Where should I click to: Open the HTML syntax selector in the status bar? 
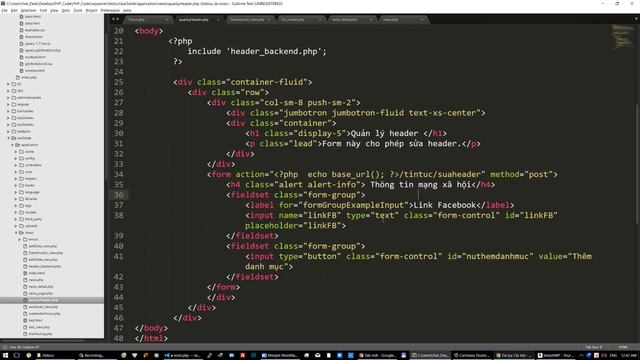[x=623, y=347]
